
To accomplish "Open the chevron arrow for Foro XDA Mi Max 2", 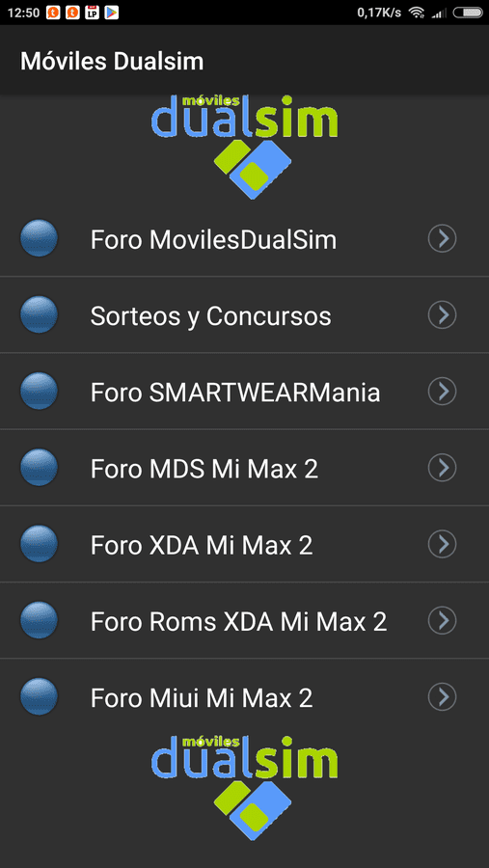I will [x=442, y=544].
